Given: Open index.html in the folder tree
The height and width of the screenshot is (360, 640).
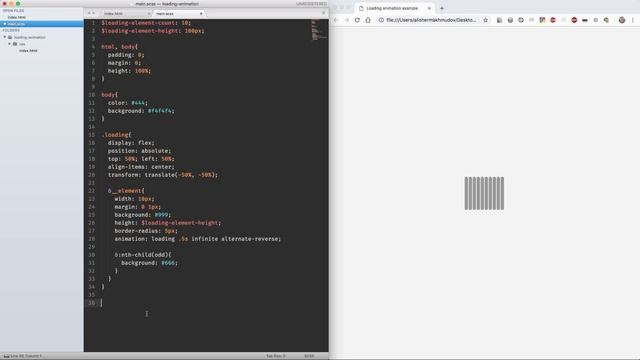Looking at the screenshot, I should click(28, 51).
